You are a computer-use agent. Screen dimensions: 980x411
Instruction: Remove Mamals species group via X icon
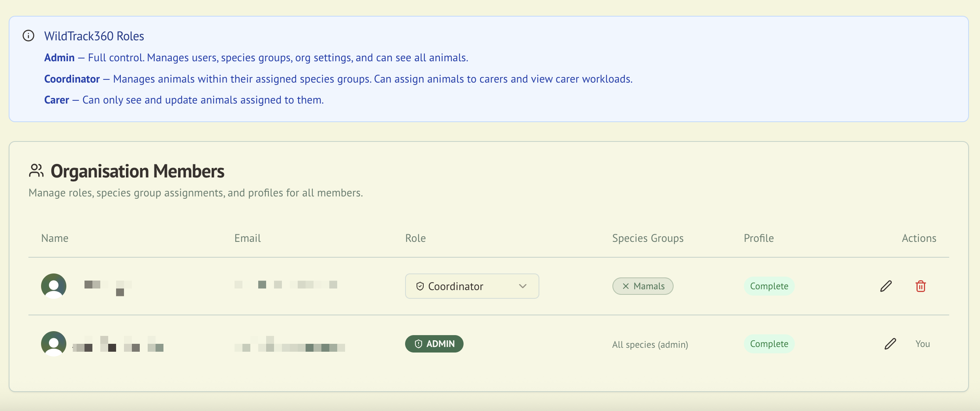click(625, 286)
